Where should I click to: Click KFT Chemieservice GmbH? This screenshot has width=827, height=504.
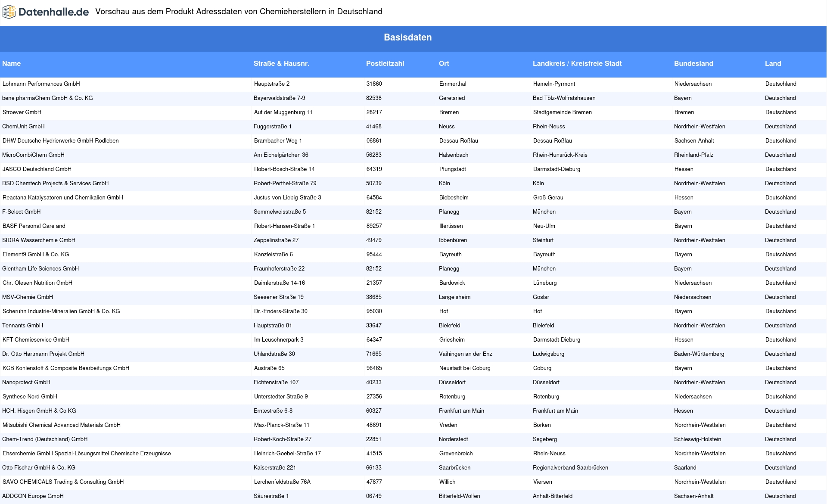coord(36,340)
